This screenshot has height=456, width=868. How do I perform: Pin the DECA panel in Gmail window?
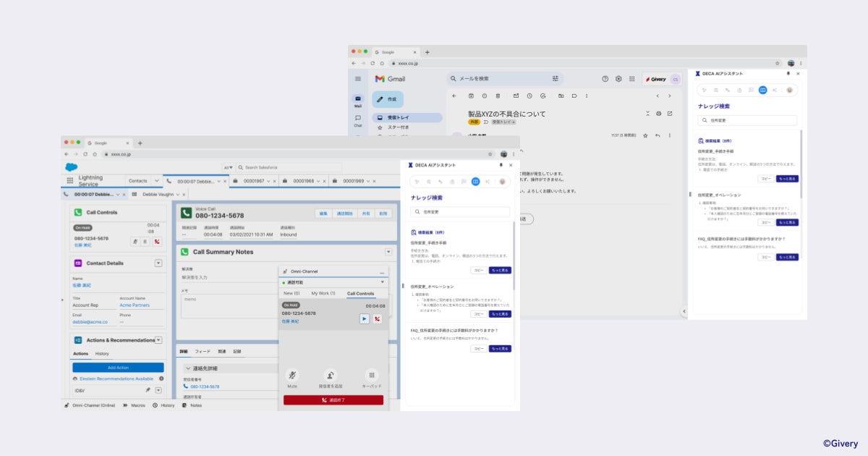(x=788, y=74)
